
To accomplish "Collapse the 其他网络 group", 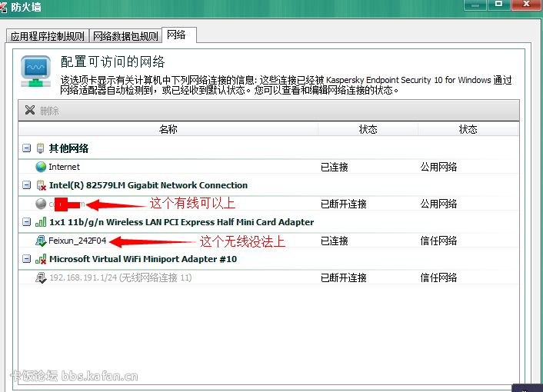I will pyautogui.click(x=26, y=148).
